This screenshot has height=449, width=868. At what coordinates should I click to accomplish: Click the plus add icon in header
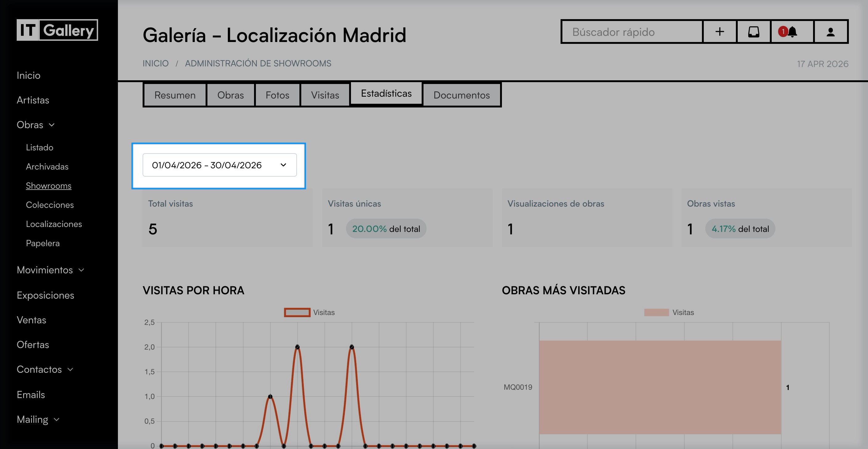[x=720, y=32]
